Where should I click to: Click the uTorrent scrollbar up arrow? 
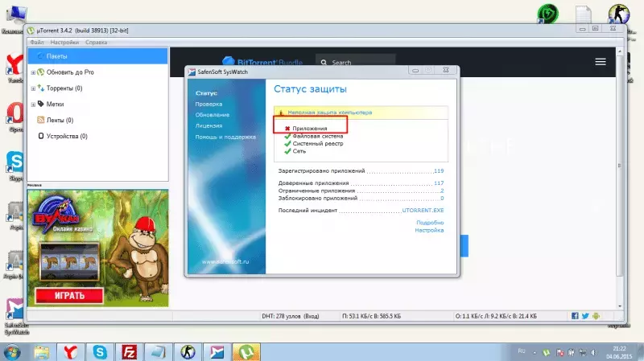pyautogui.click(x=620, y=51)
